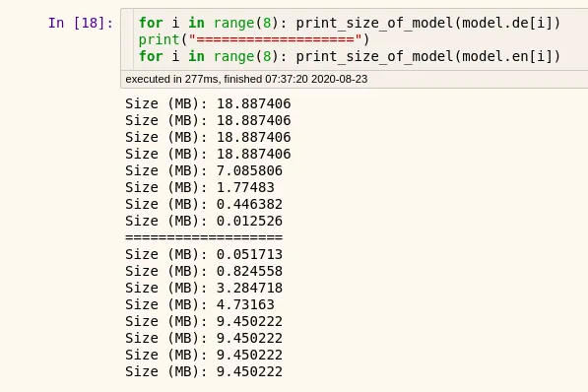Image resolution: width=588 pixels, height=392 pixels.
Task: Place cursor in first code line with model.de[i]
Action: [350, 23]
